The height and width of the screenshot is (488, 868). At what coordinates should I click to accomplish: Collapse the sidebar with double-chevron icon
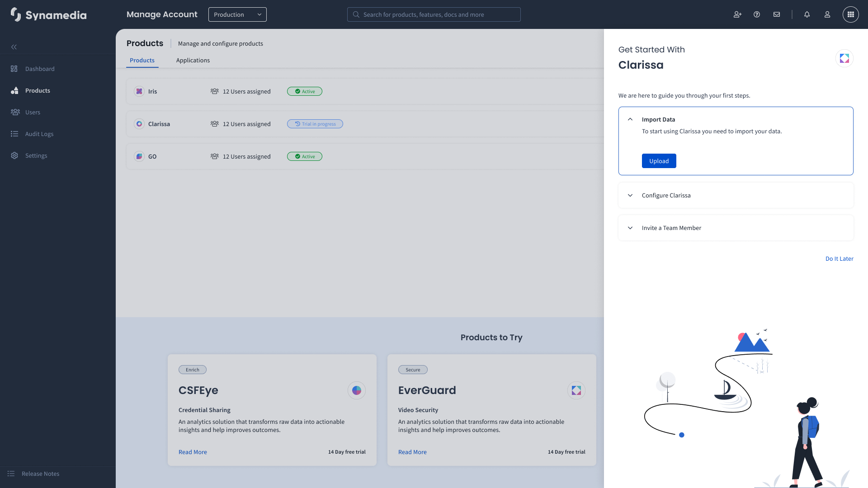14,47
